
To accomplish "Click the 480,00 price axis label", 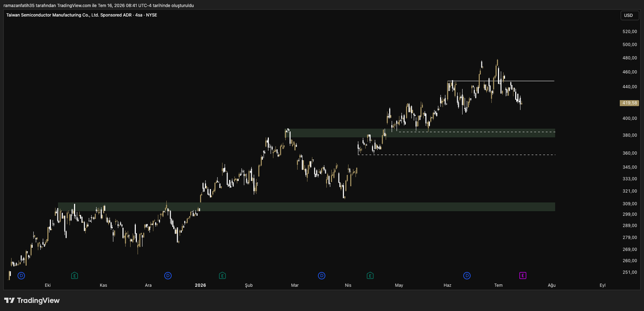I will tap(629, 58).
